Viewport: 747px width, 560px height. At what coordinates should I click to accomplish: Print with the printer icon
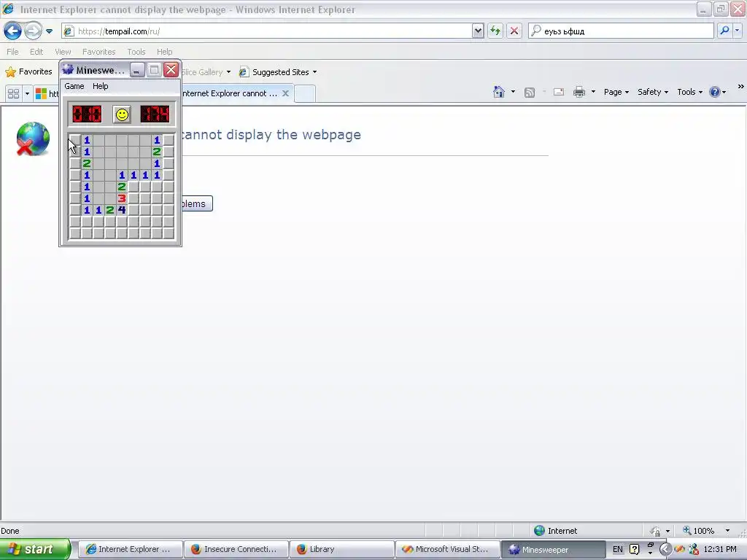point(578,92)
